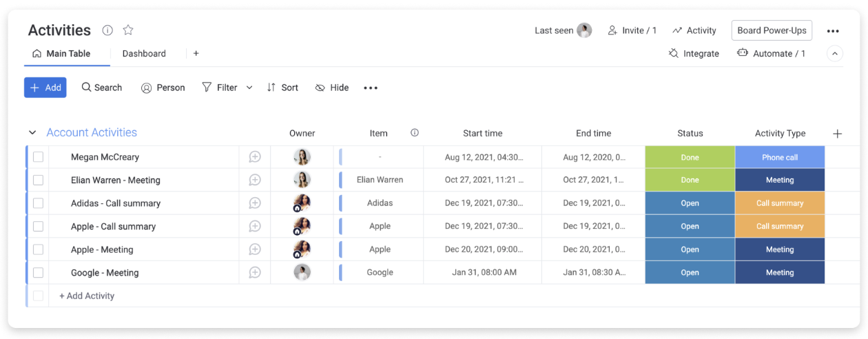
Task: Open board options three-dot menu top right
Action: point(833,31)
